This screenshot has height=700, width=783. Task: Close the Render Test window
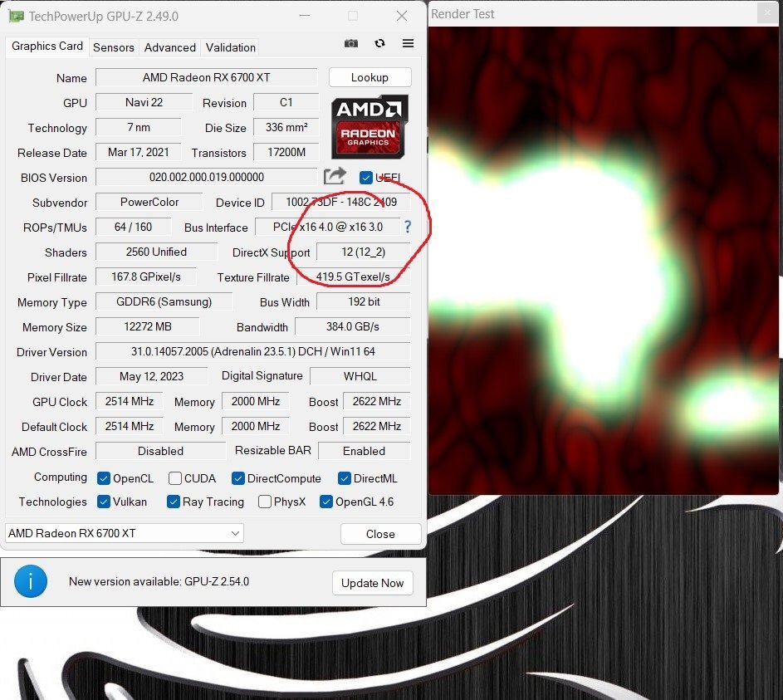pyautogui.click(x=767, y=12)
